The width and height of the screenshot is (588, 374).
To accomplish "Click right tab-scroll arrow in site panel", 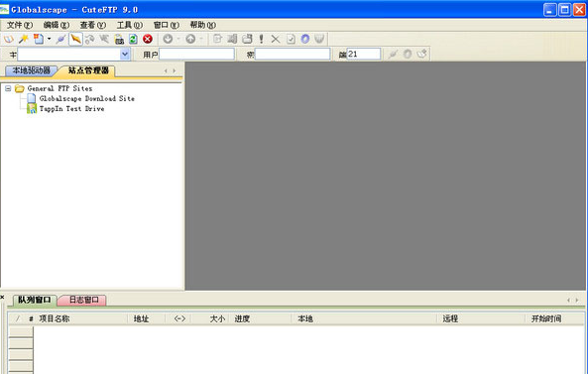I will (x=175, y=70).
